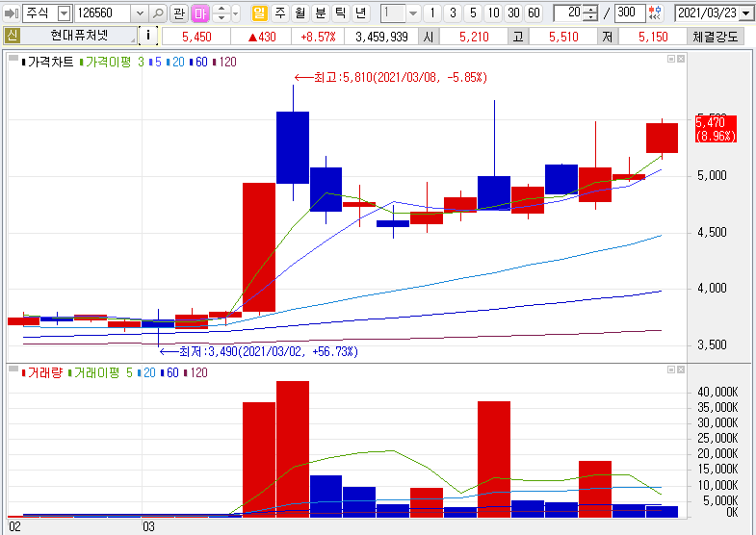
Task: Select the 분 minute chart period
Action: 320,13
